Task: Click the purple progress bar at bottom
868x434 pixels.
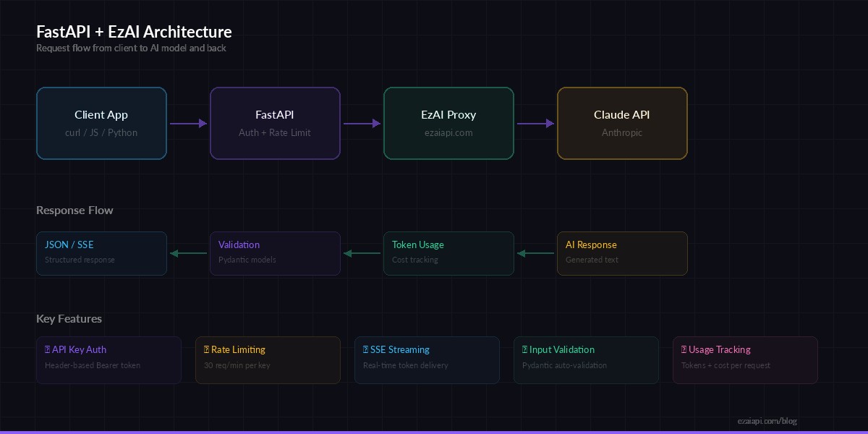Action: point(434,432)
